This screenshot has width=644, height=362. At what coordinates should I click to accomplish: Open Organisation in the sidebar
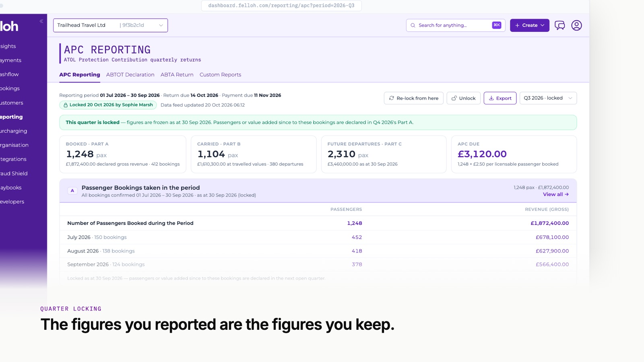(x=14, y=145)
